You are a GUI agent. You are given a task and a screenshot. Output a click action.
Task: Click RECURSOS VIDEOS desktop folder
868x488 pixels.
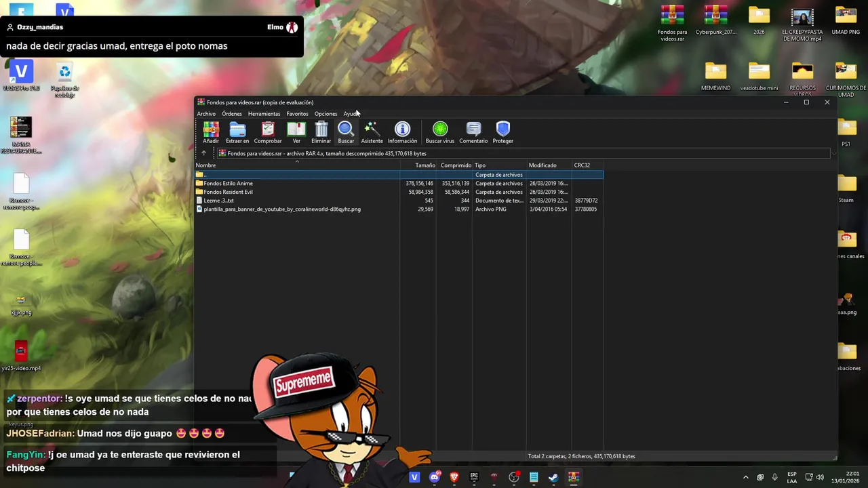coord(802,79)
